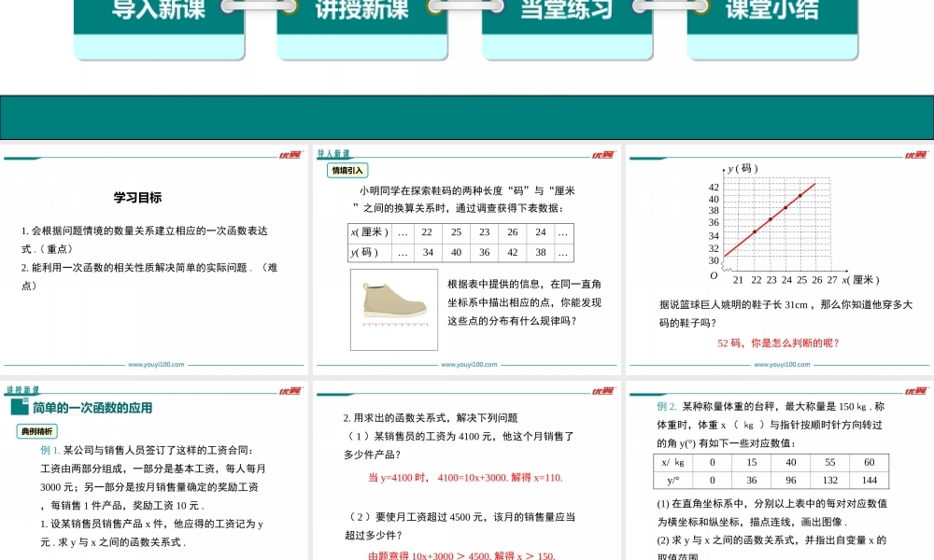Viewport: 934px width, 560px height.
Task: Go to the 课堂小结 tab
Action: point(771,13)
